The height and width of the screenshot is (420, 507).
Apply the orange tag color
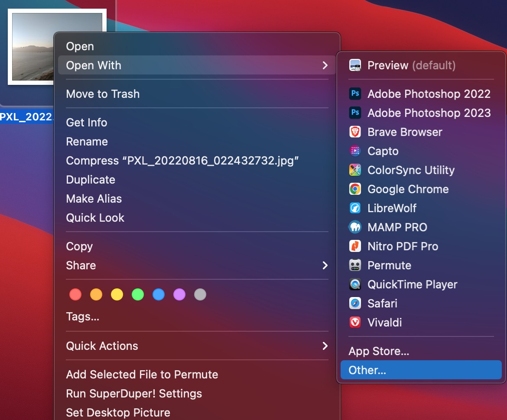tap(96, 294)
